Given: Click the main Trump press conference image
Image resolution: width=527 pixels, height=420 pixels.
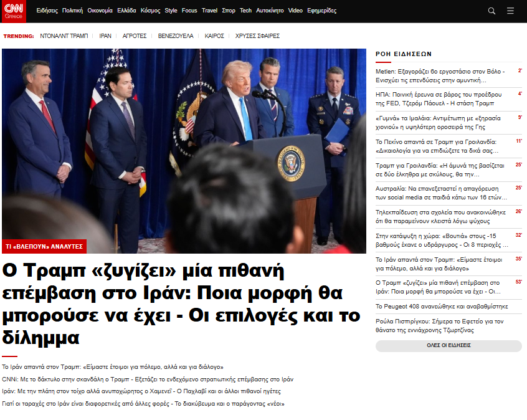Looking at the screenshot, I should (x=184, y=150).
